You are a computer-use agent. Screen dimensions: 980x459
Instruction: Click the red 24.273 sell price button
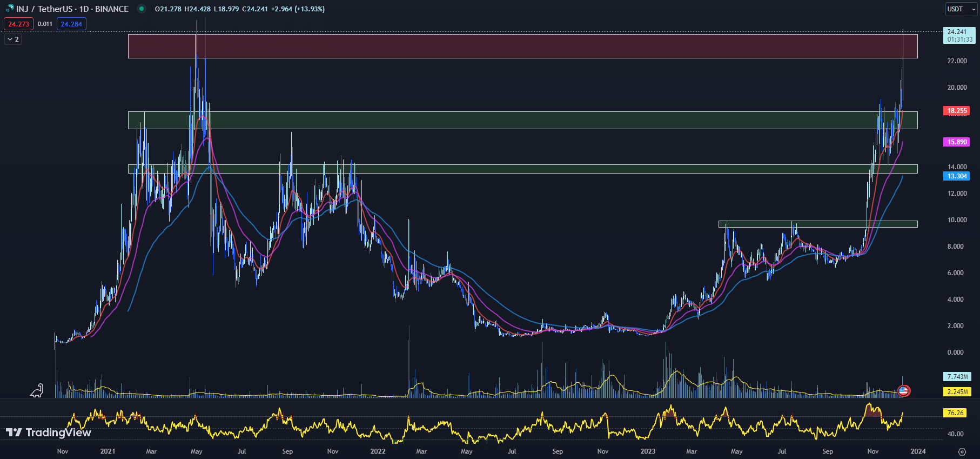click(18, 24)
